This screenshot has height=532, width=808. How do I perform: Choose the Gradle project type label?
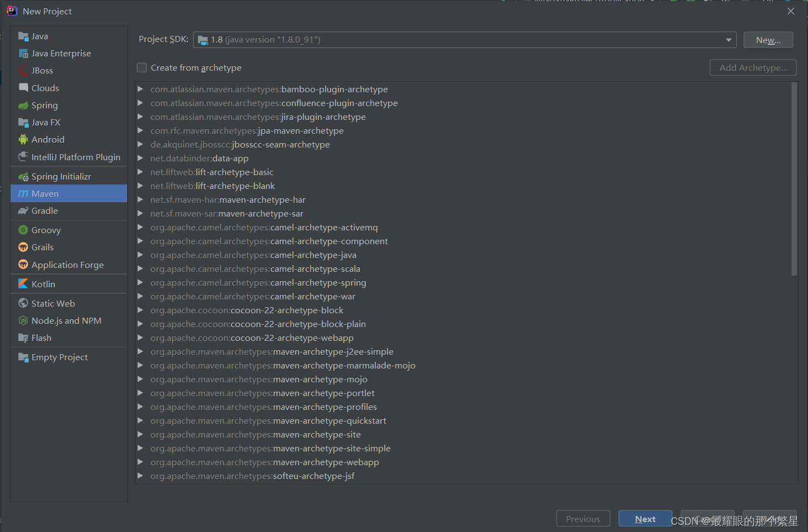[x=44, y=211]
